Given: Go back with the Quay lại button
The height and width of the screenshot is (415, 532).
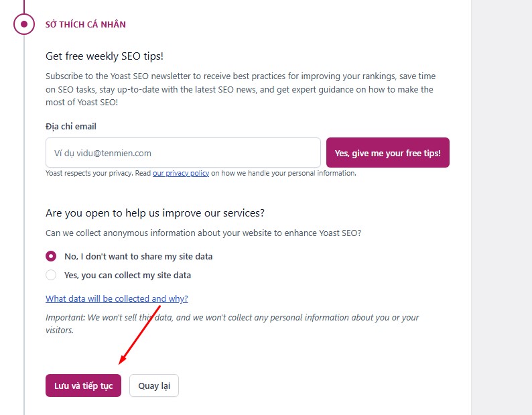Looking at the screenshot, I should pos(154,386).
